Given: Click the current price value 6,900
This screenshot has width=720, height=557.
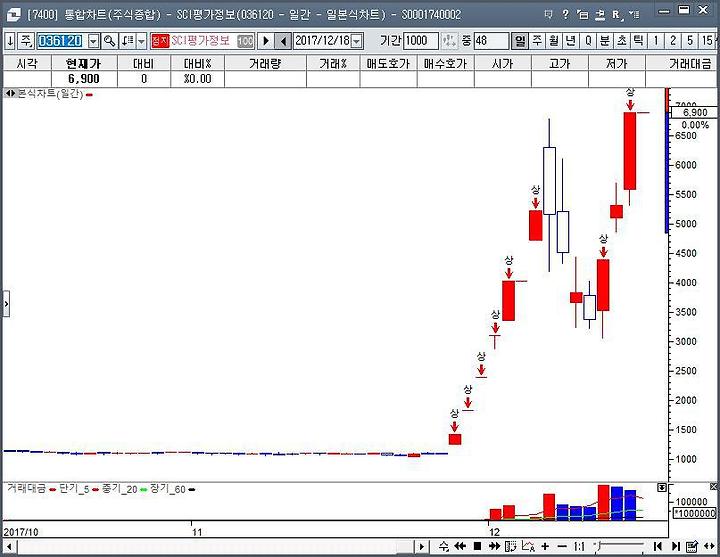Looking at the screenshot, I should click(x=84, y=79).
